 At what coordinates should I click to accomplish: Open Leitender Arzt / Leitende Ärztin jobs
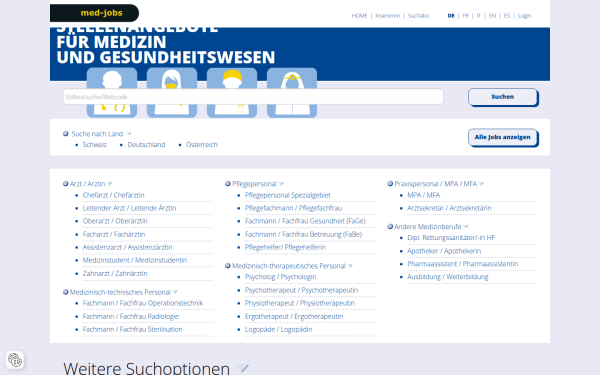(129, 208)
